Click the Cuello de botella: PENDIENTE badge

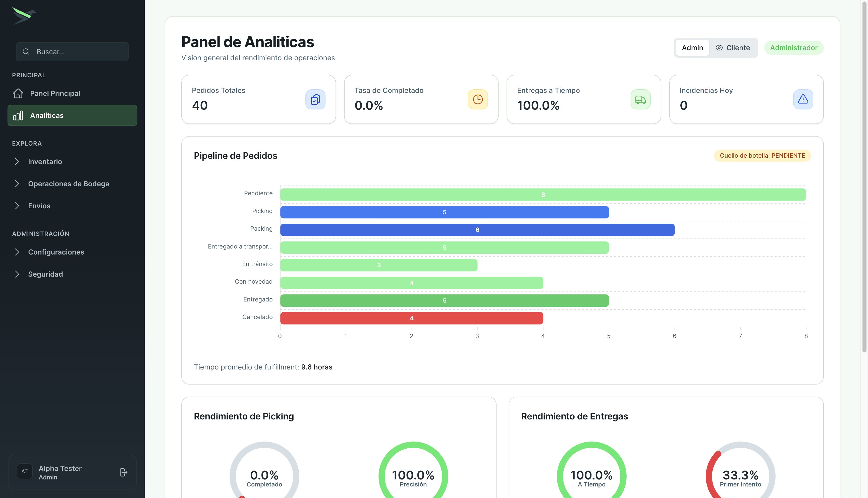(x=762, y=156)
